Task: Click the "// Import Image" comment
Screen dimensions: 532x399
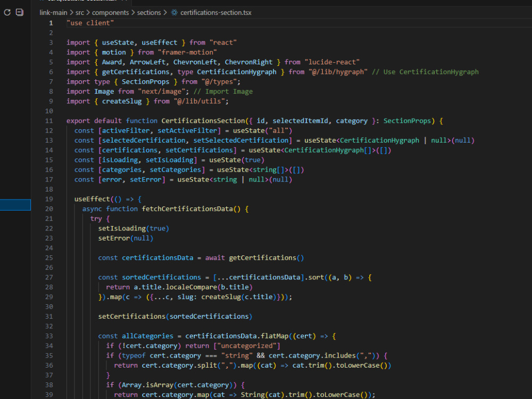Action: pyautogui.click(x=223, y=92)
